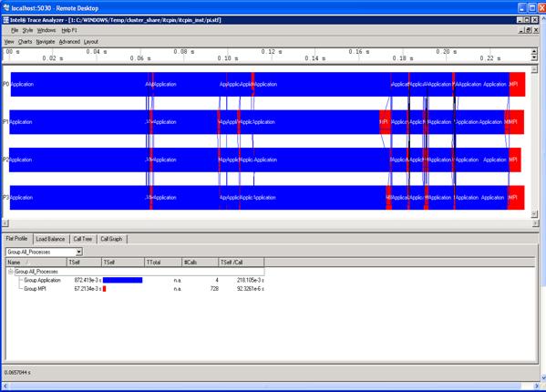The height and width of the screenshot is (392, 546).
Task: Open the Advanced menu
Action: tap(69, 42)
